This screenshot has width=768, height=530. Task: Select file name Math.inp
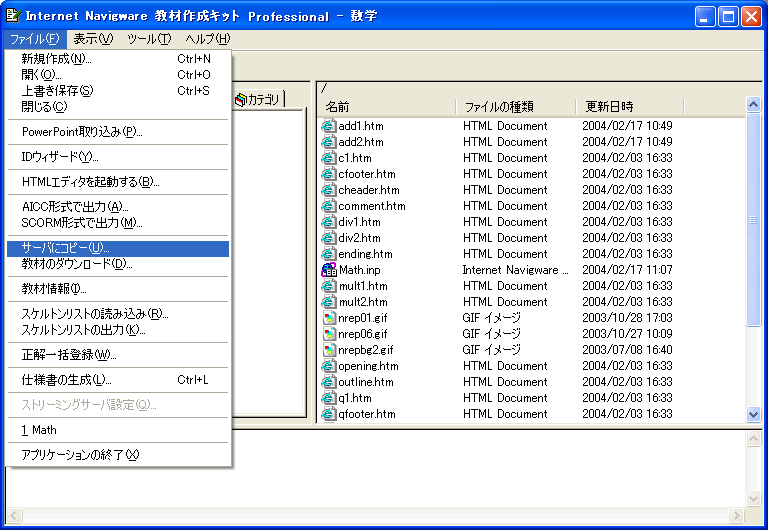[x=360, y=270]
